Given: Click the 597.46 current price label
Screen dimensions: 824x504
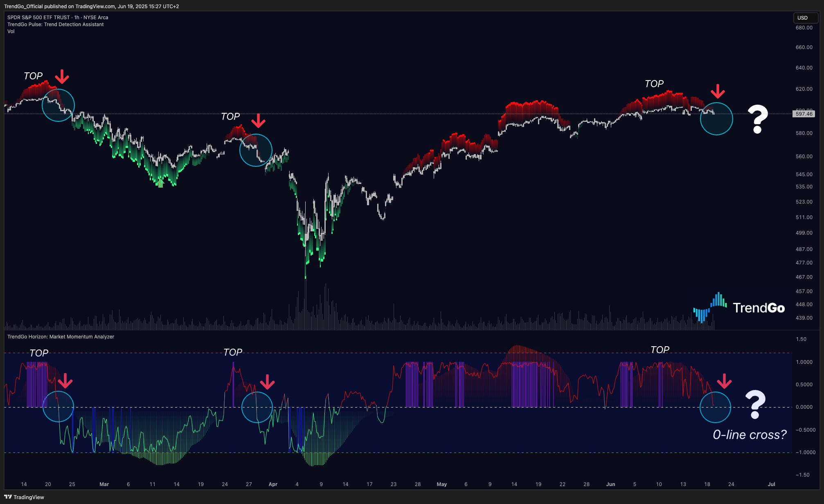Looking at the screenshot, I should (x=804, y=114).
